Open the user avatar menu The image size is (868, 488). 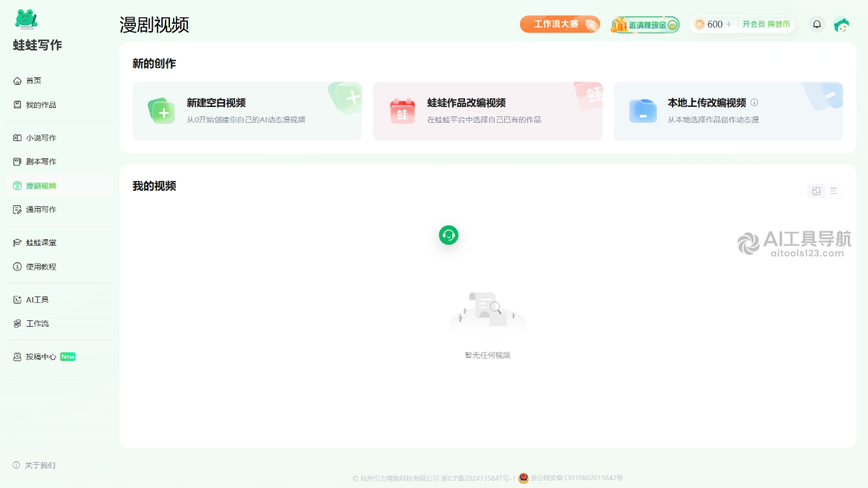click(841, 25)
